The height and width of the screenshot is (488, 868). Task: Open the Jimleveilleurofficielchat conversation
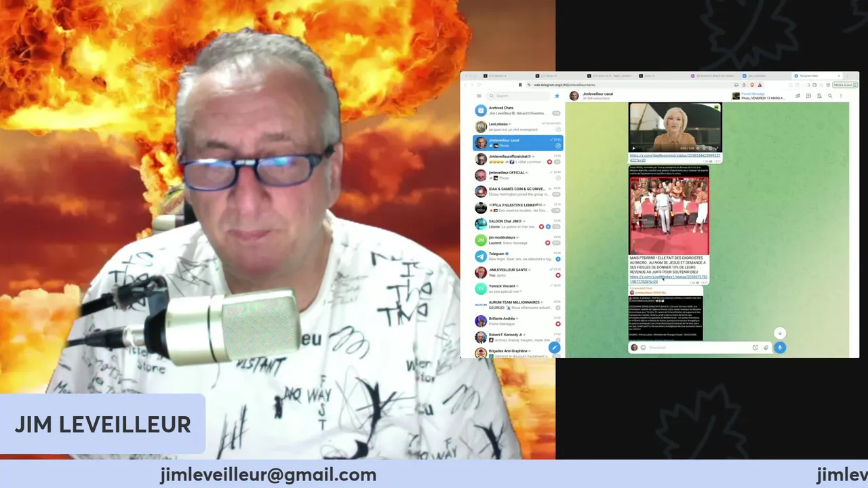(518, 159)
